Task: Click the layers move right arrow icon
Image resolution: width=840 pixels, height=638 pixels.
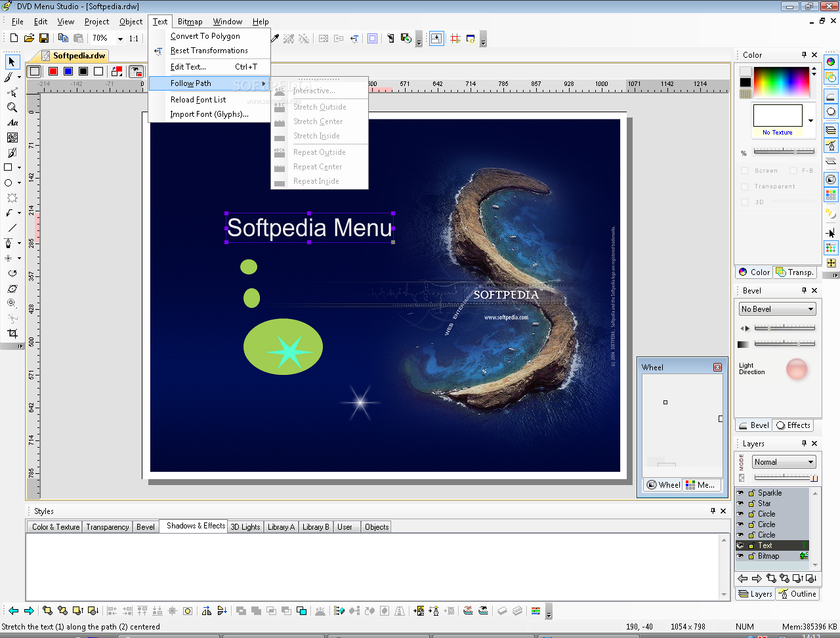Action: coord(757,578)
